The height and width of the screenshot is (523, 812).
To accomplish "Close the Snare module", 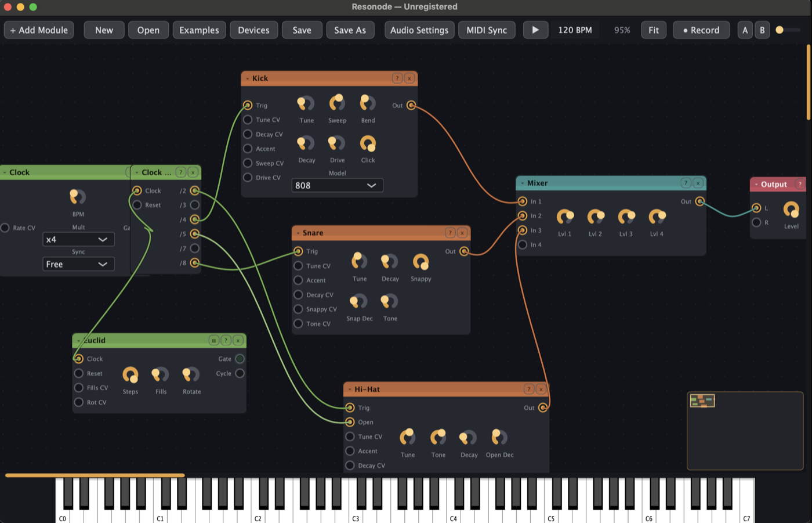I will point(462,233).
